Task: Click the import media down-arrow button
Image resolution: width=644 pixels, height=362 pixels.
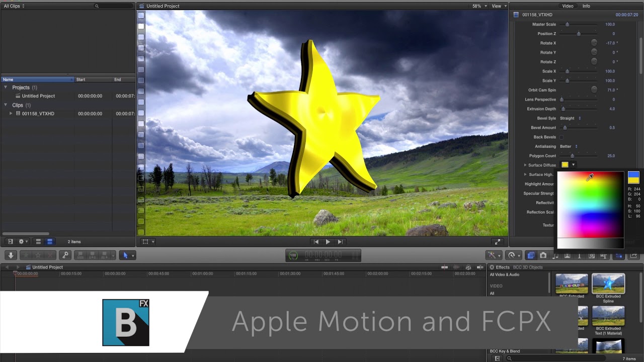Action: coord(11,255)
